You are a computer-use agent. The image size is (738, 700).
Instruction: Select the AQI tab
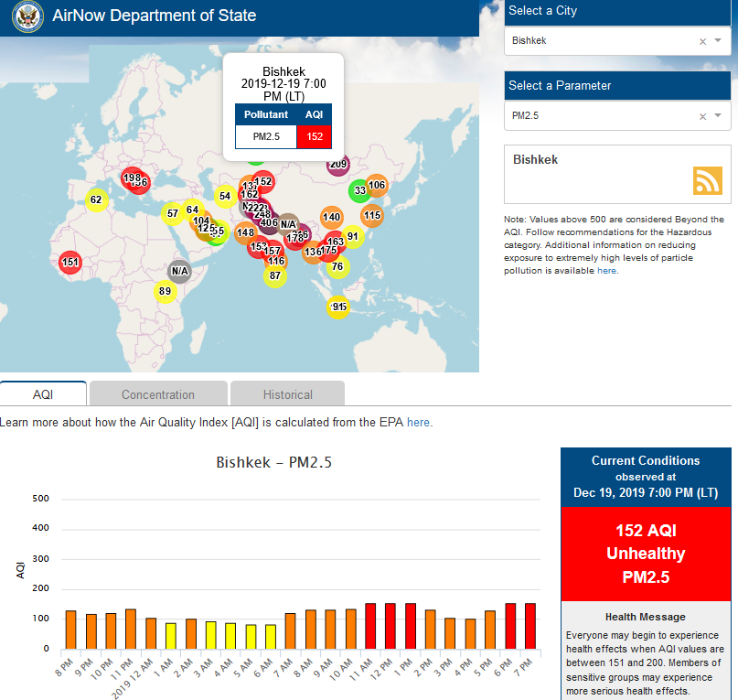43,394
